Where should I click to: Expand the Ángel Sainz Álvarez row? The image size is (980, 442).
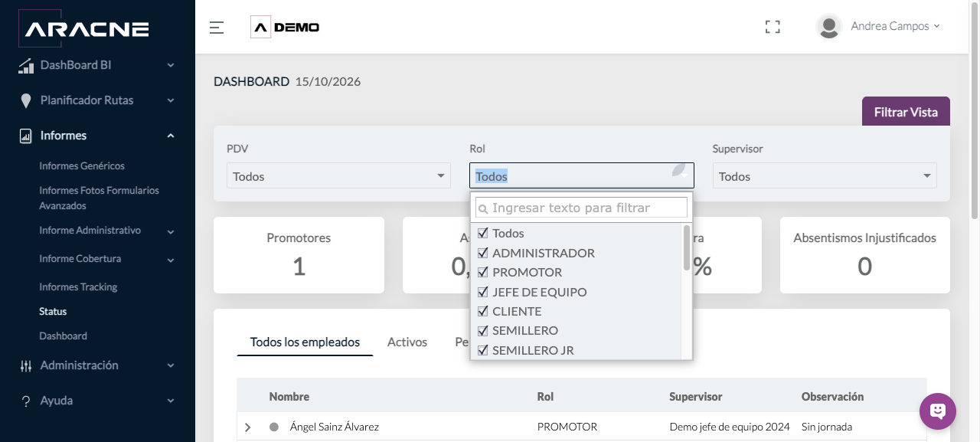pyautogui.click(x=247, y=427)
